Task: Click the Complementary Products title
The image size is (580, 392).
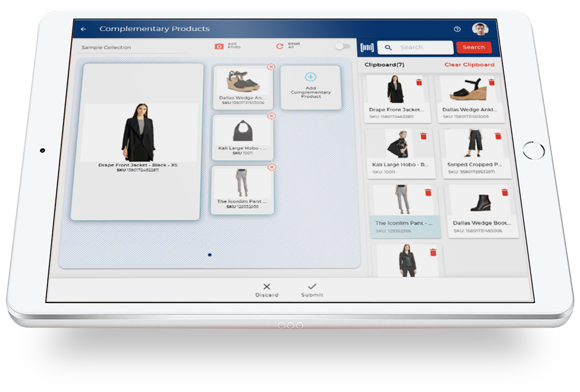Action: click(x=155, y=29)
